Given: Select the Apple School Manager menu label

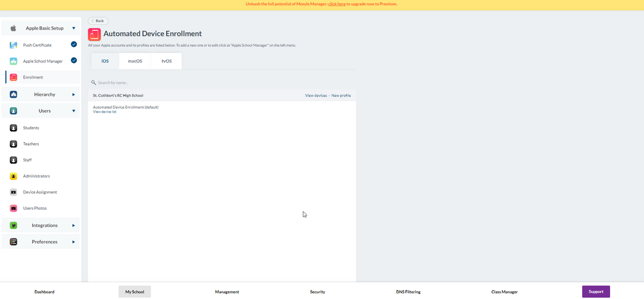Looking at the screenshot, I should (x=43, y=62).
